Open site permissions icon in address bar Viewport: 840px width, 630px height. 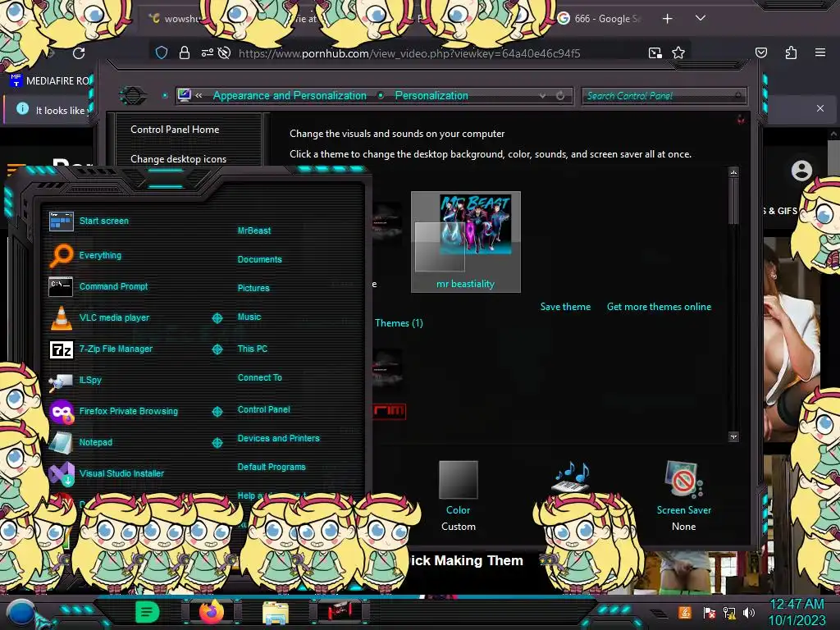pyautogui.click(x=208, y=53)
